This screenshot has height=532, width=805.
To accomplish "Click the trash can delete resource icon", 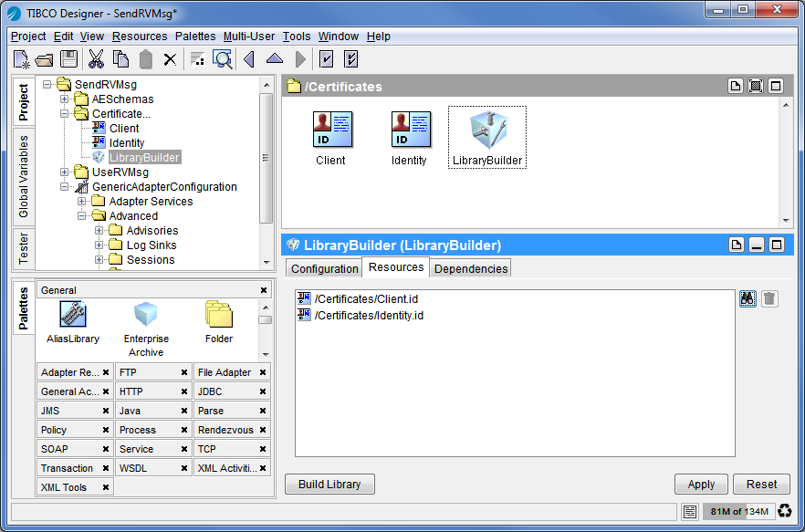I will click(769, 298).
